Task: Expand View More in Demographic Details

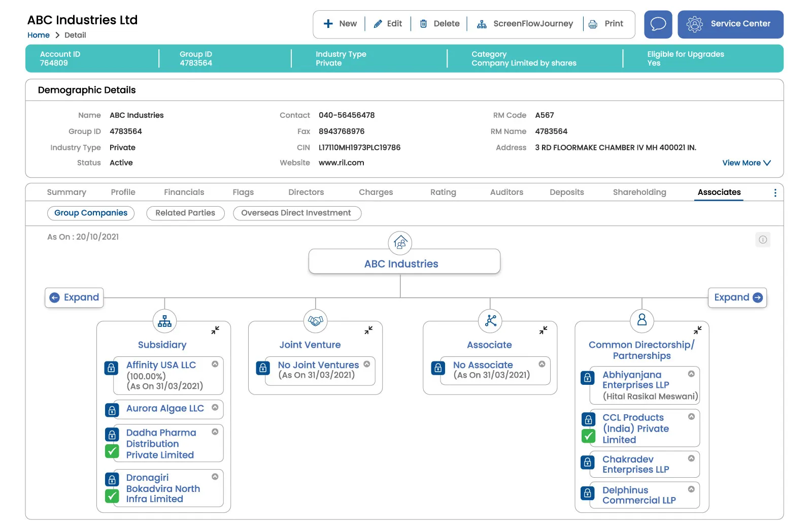Action: click(746, 163)
